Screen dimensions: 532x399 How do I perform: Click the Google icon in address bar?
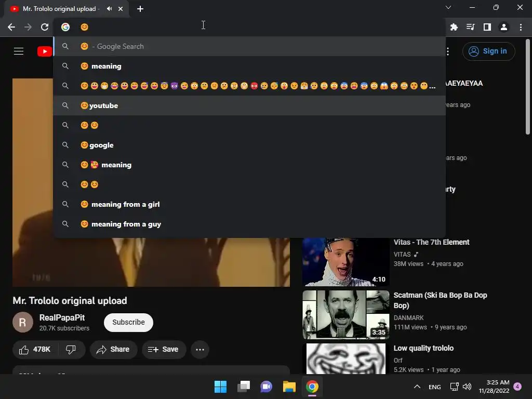65,27
